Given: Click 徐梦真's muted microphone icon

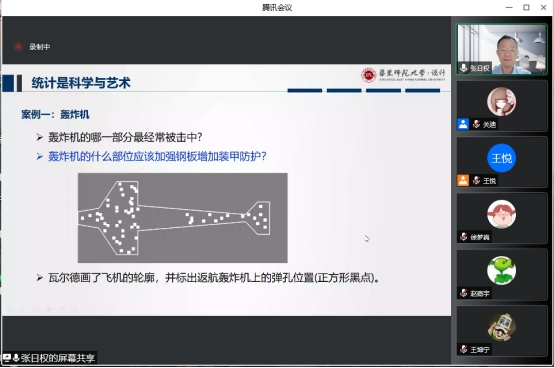Looking at the screenshot, I should [464, 236].
